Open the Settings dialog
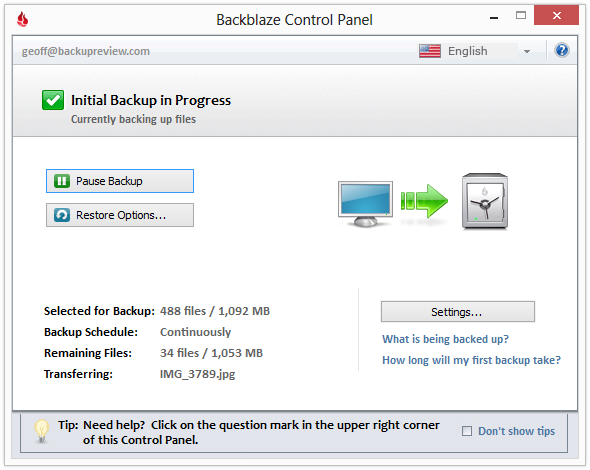Image resolution: width=590 pixels, height=470 pixels. [458, 312]
